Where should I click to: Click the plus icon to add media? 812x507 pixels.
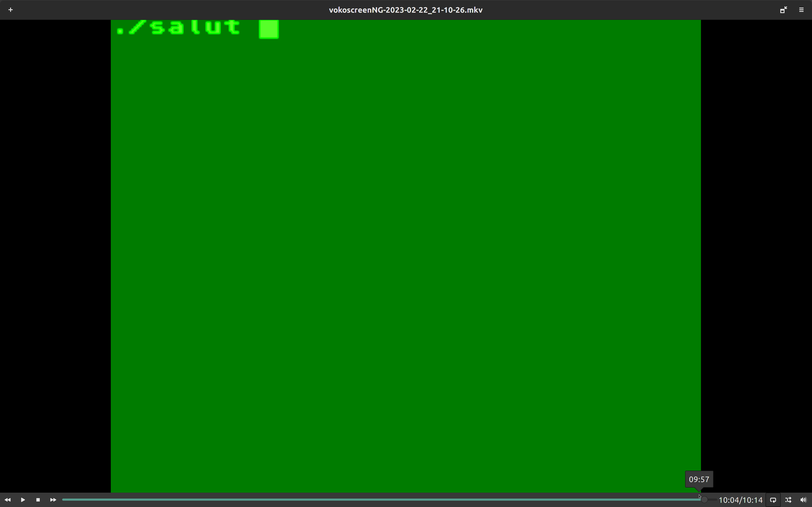(10, 10)
